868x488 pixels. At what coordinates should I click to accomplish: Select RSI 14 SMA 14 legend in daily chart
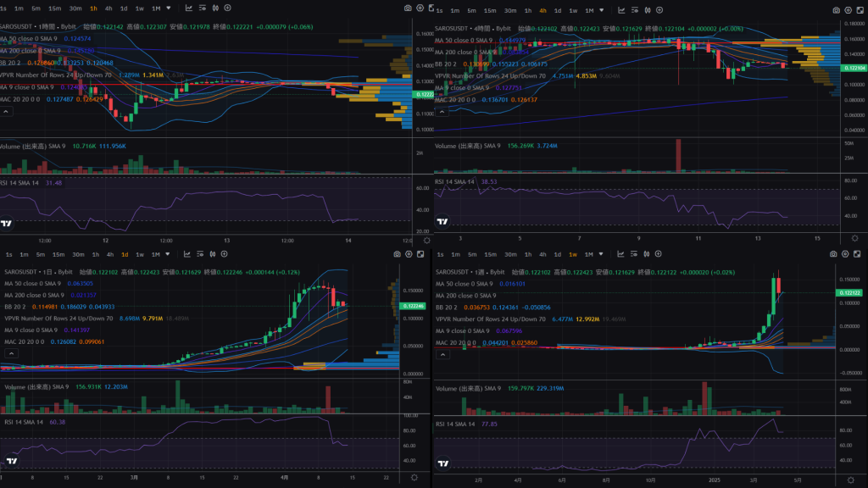(x=24, y=422)
